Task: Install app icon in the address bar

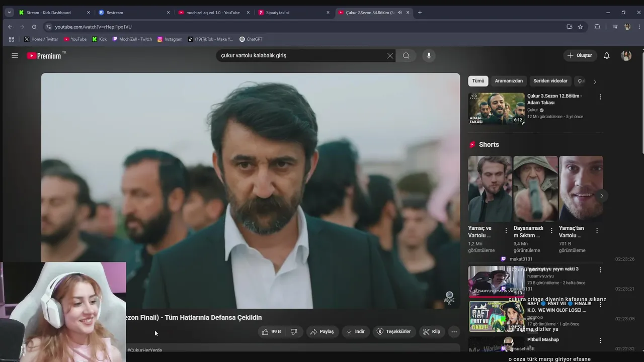Action: tap(570, 27)
